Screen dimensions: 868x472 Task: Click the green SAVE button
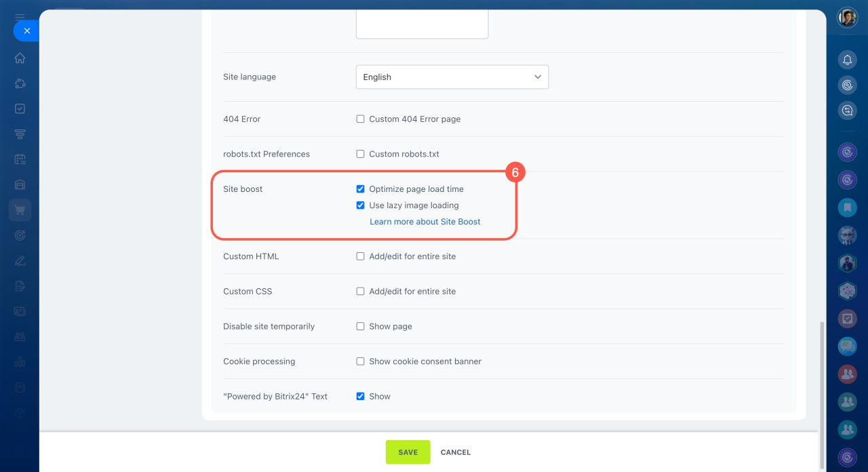408,452
